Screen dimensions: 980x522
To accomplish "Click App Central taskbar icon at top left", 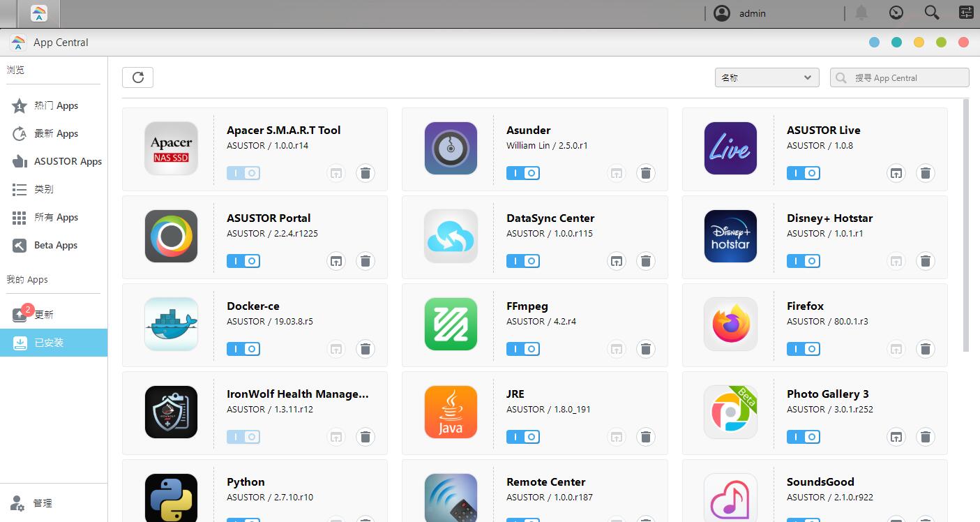I will 39,13.
